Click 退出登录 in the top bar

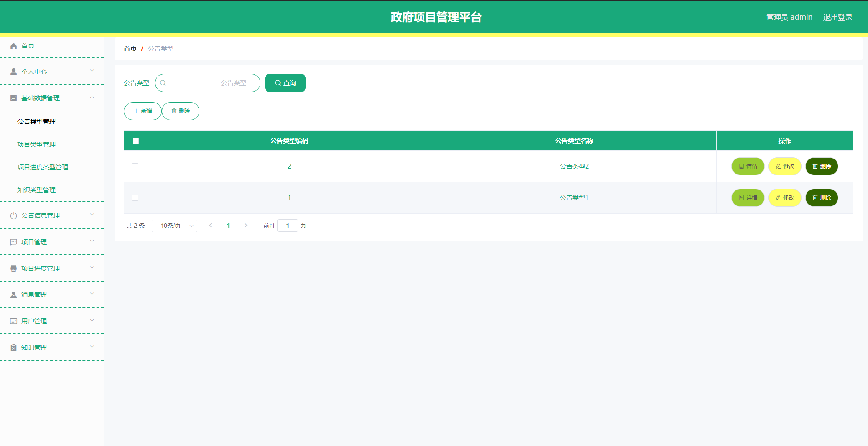(838, 17)
